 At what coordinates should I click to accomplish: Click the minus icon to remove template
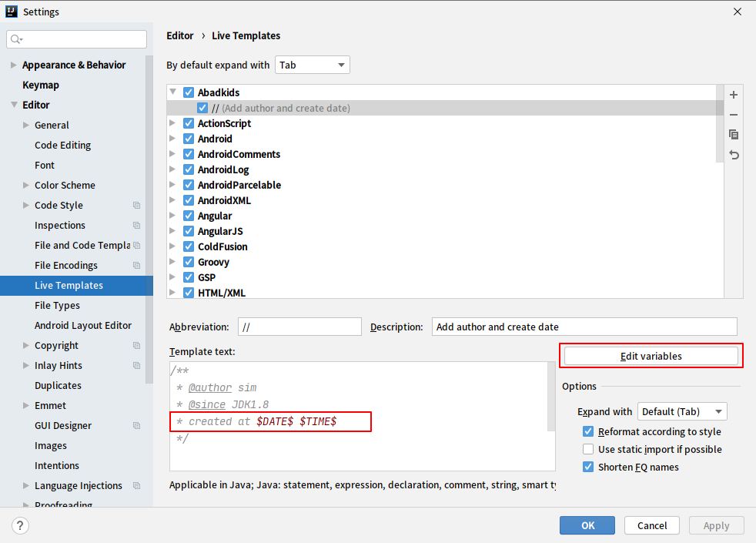(x=734, y=115)
